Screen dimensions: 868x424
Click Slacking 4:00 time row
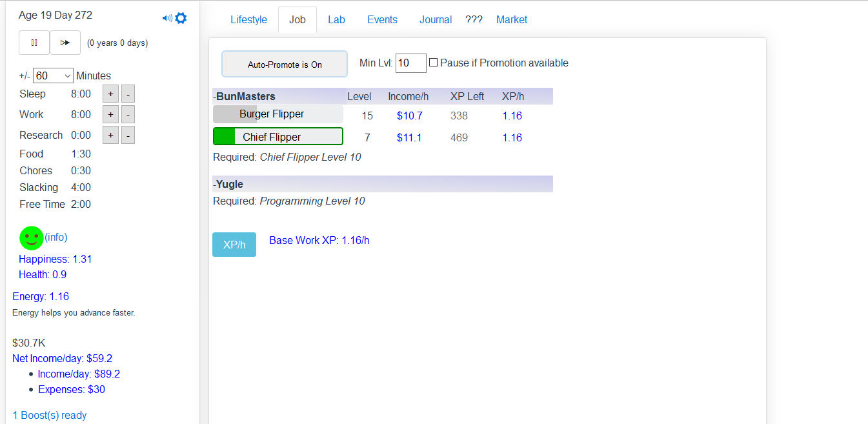pos(56,187)
